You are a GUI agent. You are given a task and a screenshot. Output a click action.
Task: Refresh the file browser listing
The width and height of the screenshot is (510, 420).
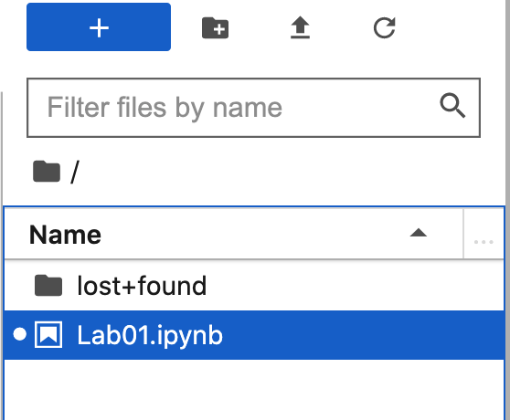(385, 27)
